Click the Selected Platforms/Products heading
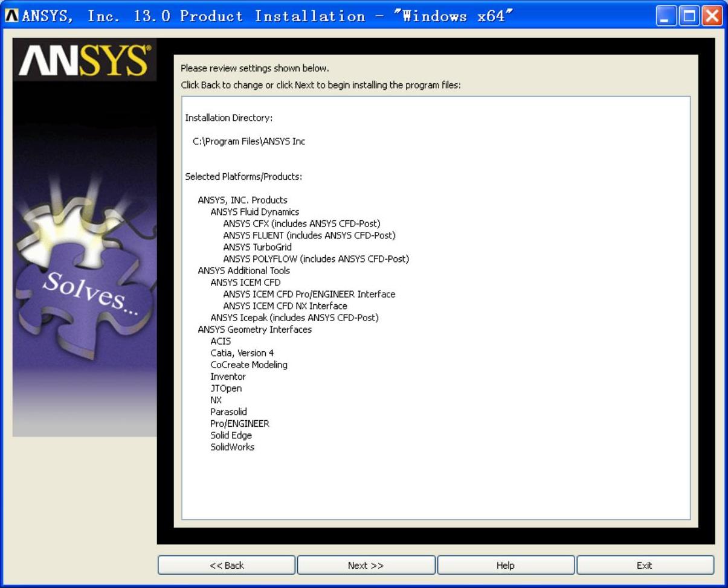Image resolution: width=728 pixels, height=588 pixels. (x=243, y=177)
